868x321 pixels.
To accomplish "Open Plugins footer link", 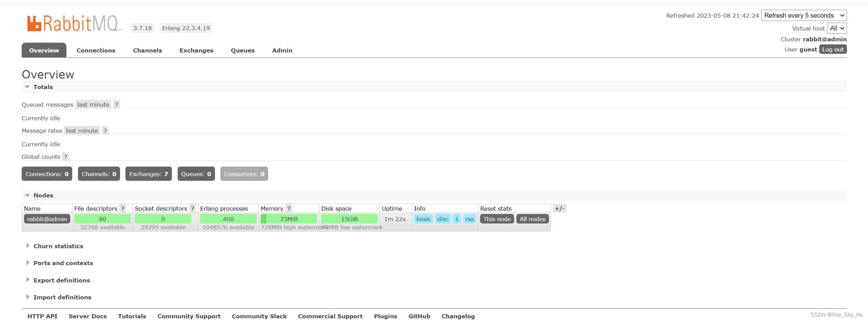I will [386, 316].
